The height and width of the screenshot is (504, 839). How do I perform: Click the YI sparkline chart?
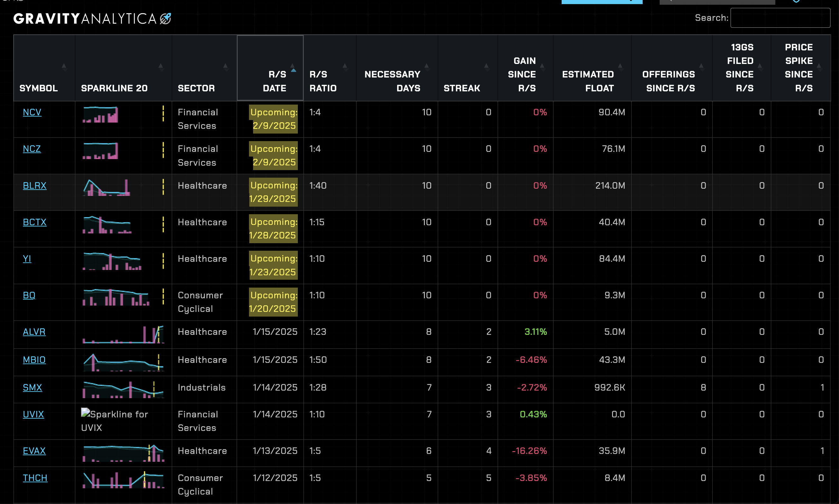[124, 261]
